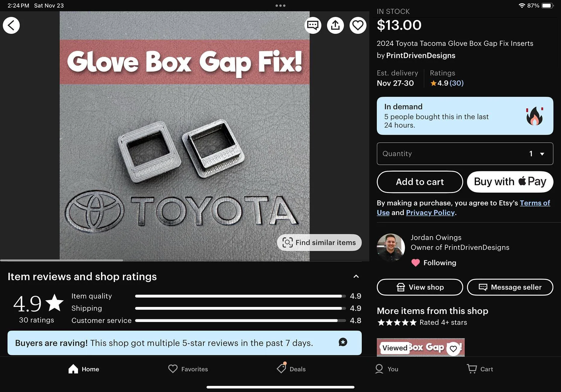View the 4.9 (30) ratings link

point(447,83)
